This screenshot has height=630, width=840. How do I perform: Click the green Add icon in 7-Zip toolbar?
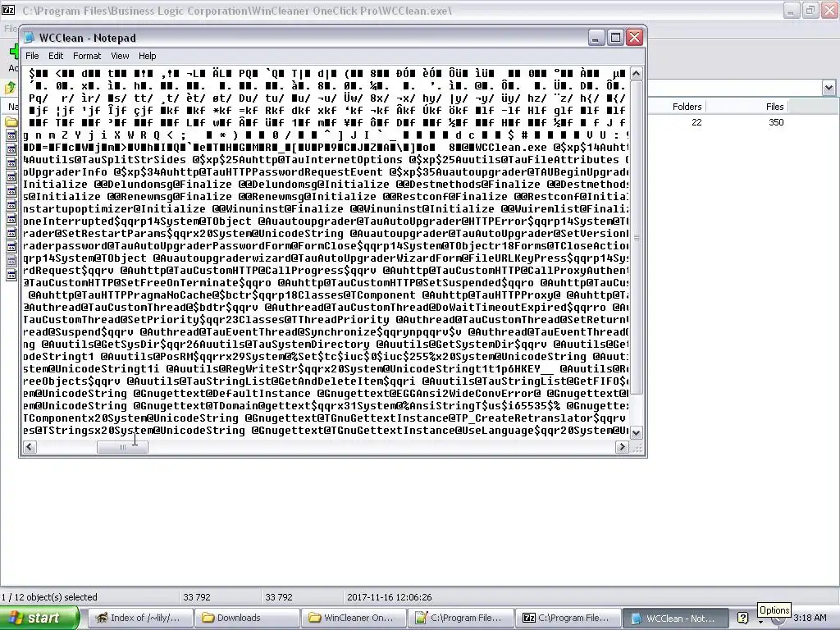pos(13,52)
